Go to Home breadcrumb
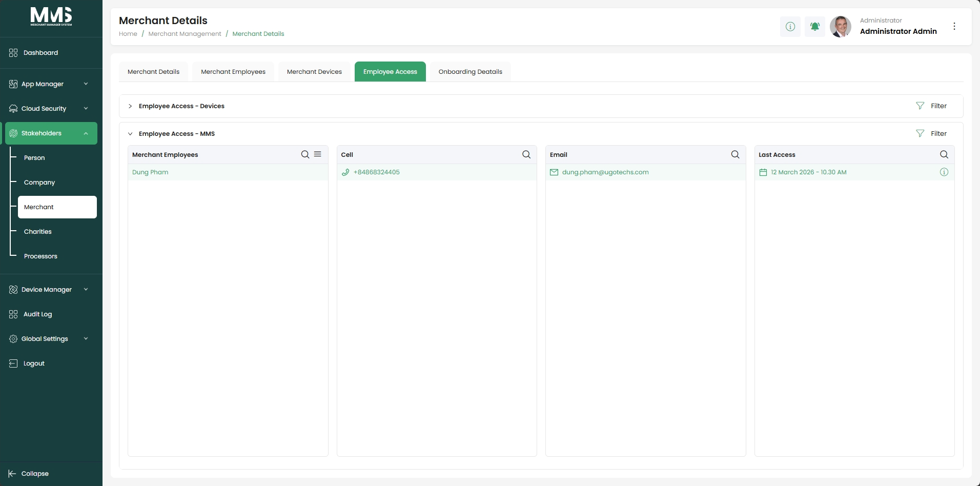Screen dimensions: 980x486 click(x=128, y=34)
